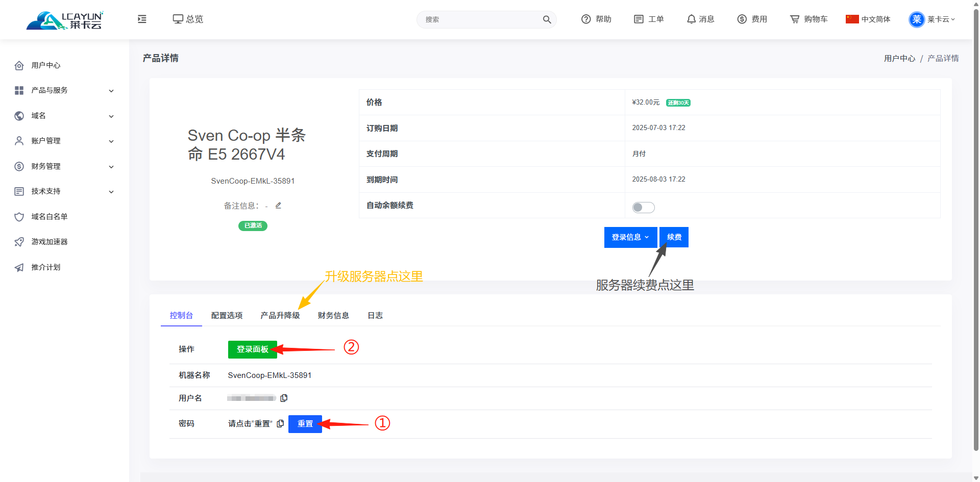Expand the 账户管理 chevron
Viewport: 980px width, 482px height.
click(111, 141)
